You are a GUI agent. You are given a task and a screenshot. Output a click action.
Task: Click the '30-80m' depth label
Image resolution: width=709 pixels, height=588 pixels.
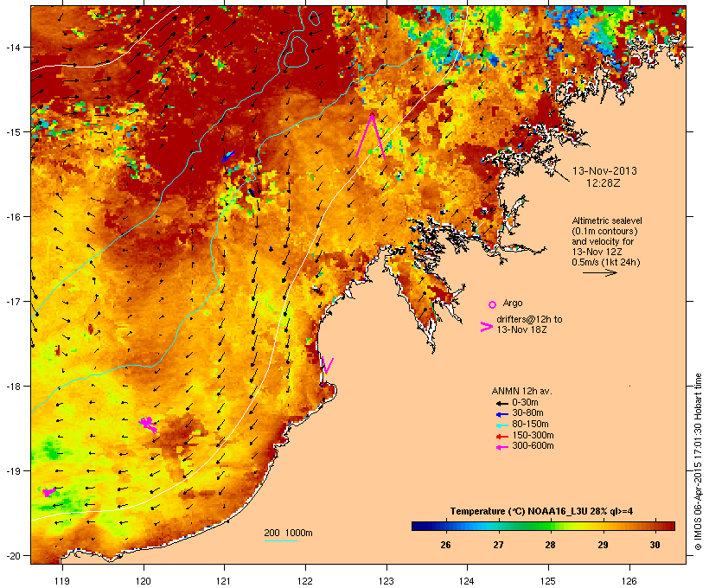click(x=527, y=413)
